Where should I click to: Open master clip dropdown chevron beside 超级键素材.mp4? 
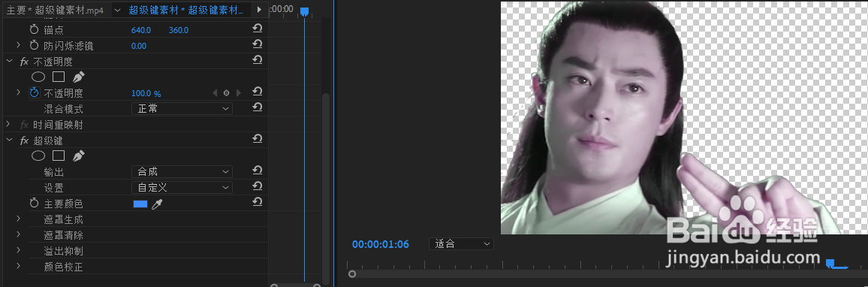[117, 10]
